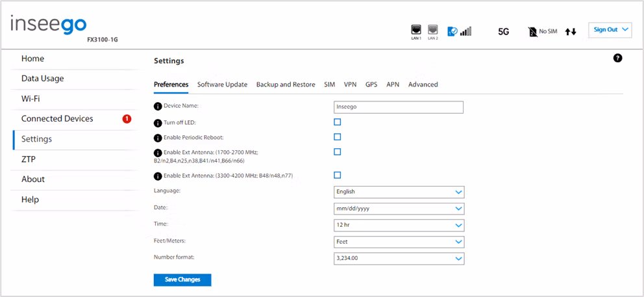Open About in the sidebar
The width and height of the screenshot is (644, 297).
pyautogui.click(x=73, y=179)
